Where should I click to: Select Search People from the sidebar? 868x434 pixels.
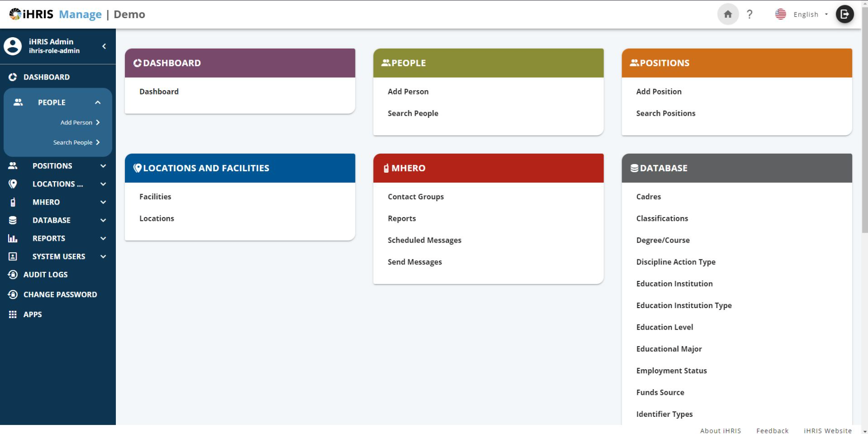point(73,142)
